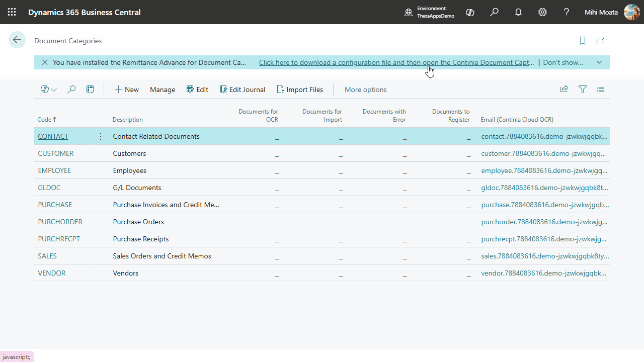The image size is (644, 362).
Task: Open the contact.7884083616 email address
Action: point(544,136)
